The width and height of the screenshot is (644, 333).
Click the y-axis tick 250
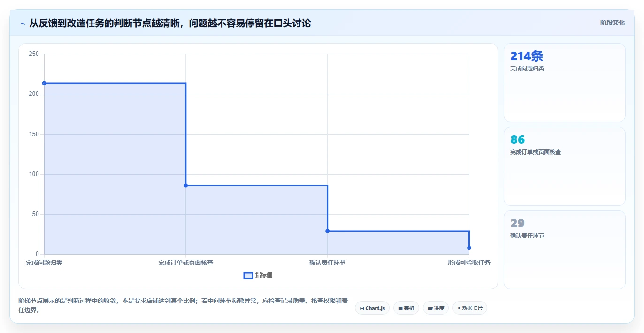point(34,54)
